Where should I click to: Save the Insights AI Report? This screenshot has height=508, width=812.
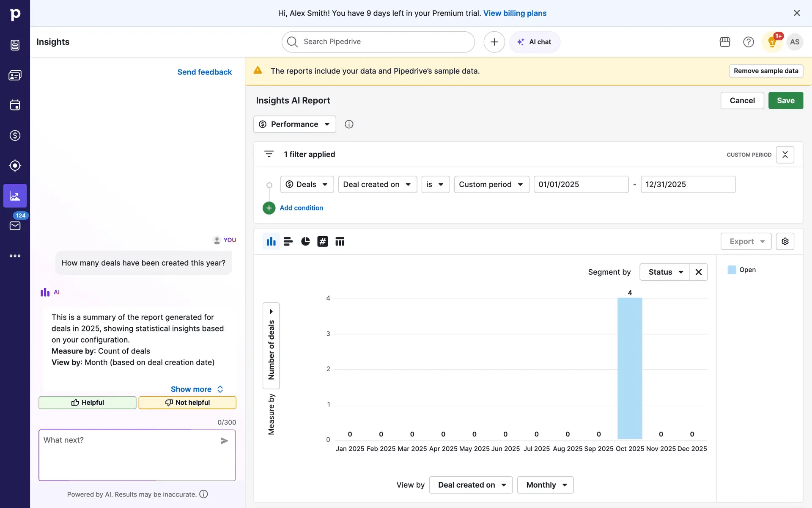(785, 100)
